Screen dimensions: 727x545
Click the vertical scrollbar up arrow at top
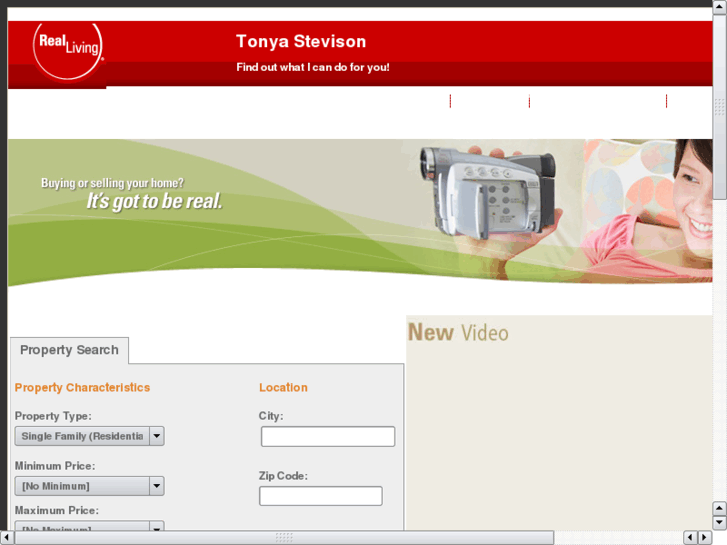coord(719,7)
